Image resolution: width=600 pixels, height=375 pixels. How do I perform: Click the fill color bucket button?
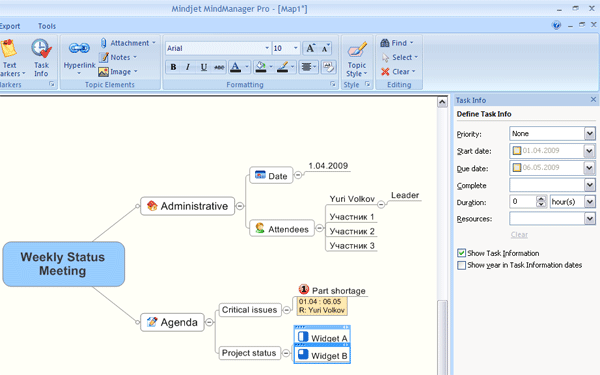pyautogui.click(x=261, y=67)
